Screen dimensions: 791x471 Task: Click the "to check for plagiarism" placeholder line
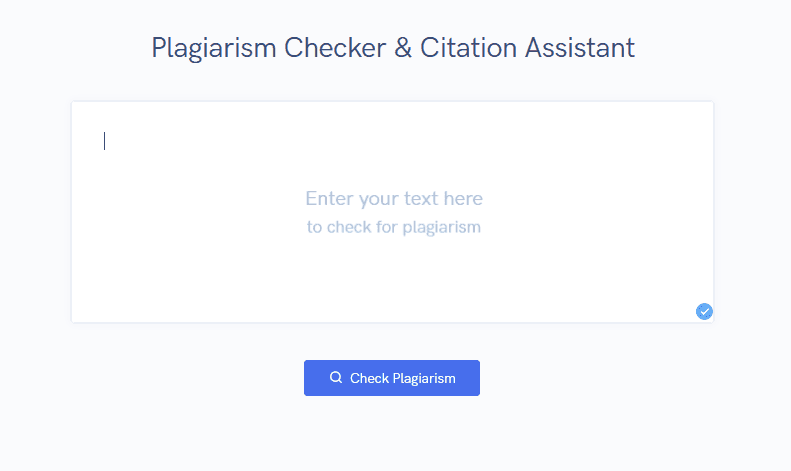394,227
